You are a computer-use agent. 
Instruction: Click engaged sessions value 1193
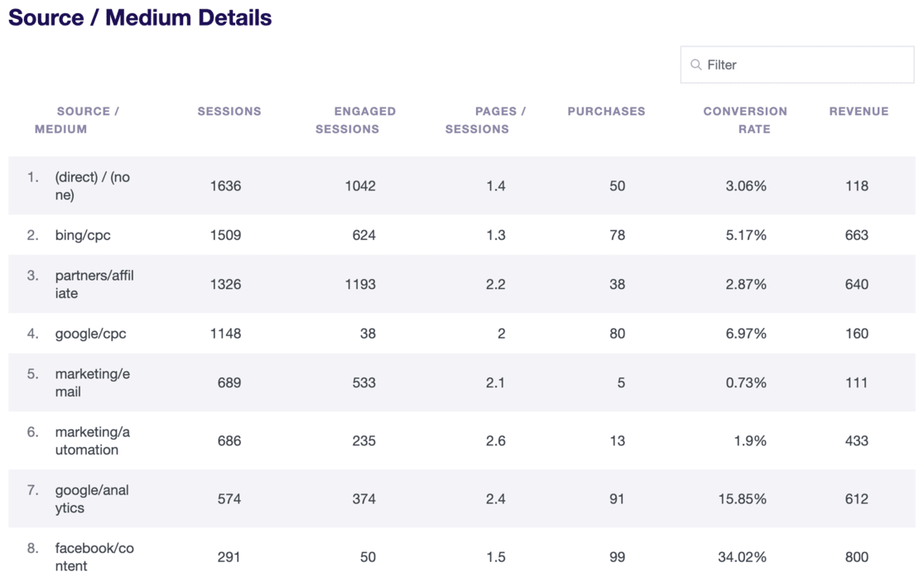pos(360,284)
